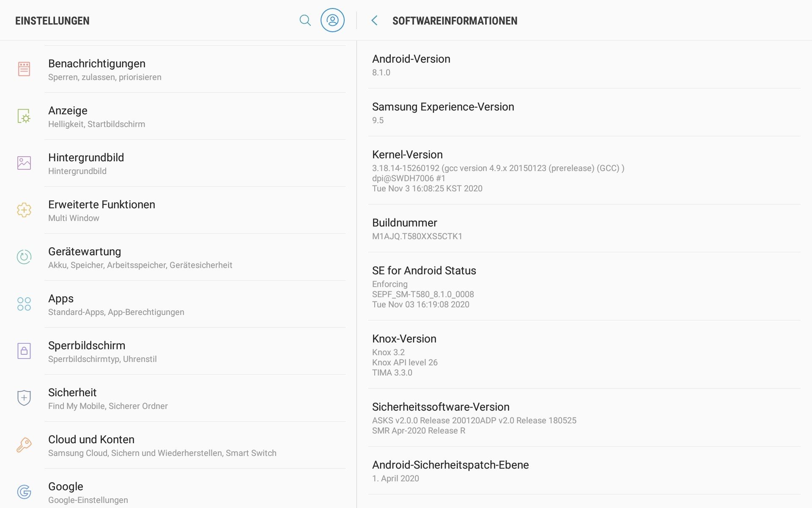Click the Hintergrundbild picture icon
The height and width of the screenshot is (508, 812).
pyautogui.click(x=24, y=163)
